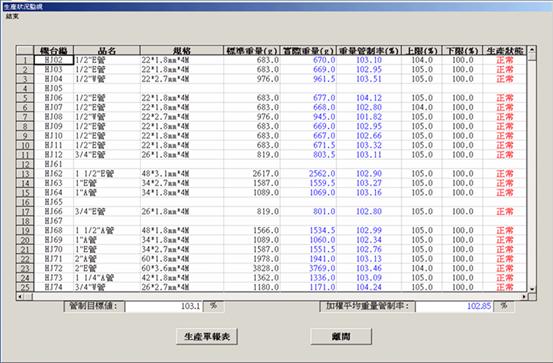Select machine cell HJ74
Image resolution: width=553 pixels, height=363 pixels.
(54, 287)
